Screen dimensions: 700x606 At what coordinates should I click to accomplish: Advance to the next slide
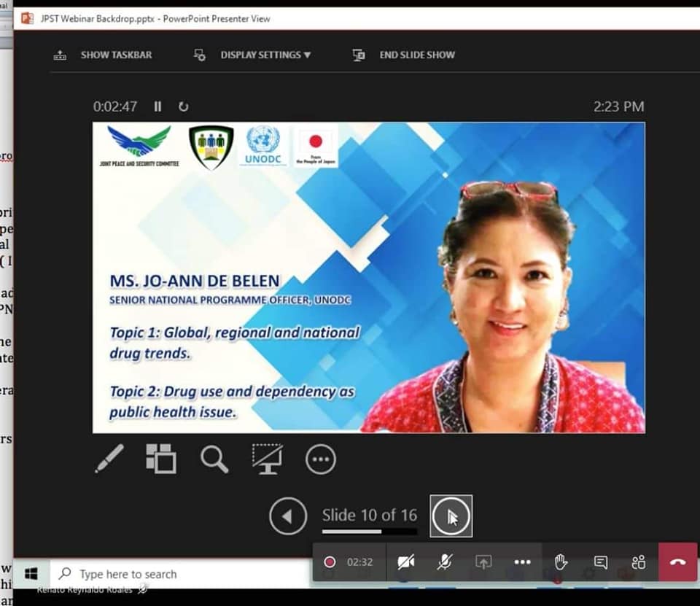click(x=451, y=516)
